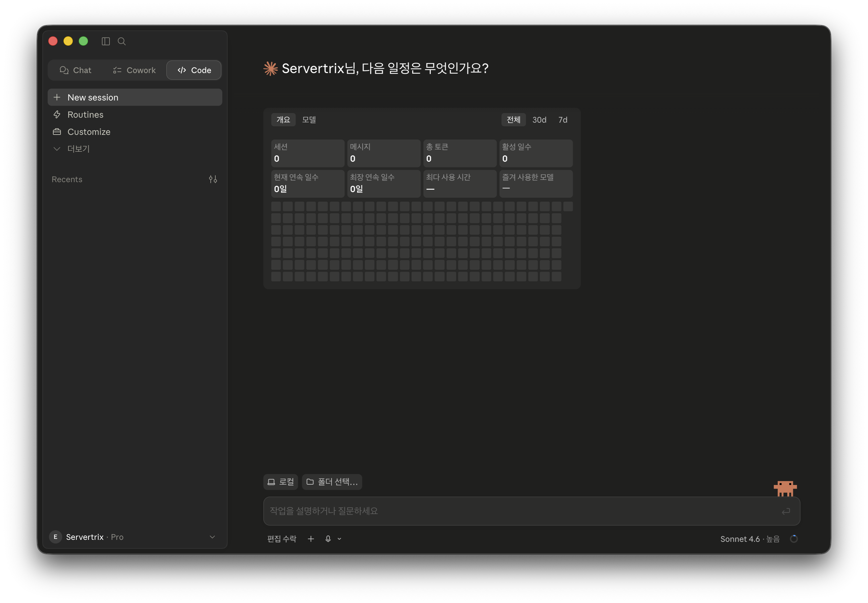Image resolution: width=868 pixels, height=603 pixels.
Task: Select the 전체 time range
Action: click(x=513, y=120)
